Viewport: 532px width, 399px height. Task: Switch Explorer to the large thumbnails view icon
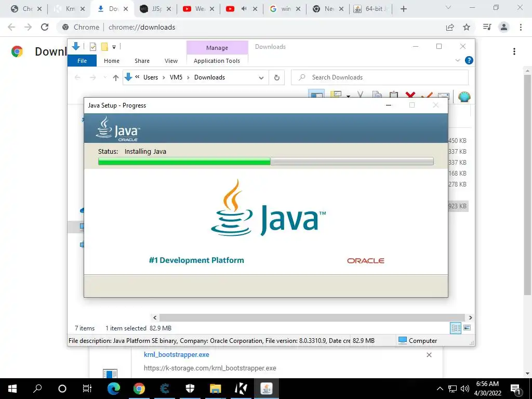(x=467, y=328)
